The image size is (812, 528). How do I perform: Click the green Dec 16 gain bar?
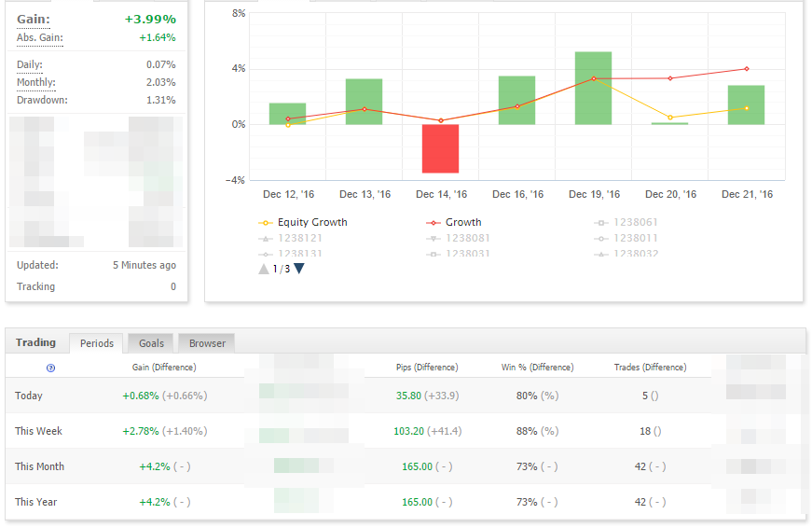point(516,100)
